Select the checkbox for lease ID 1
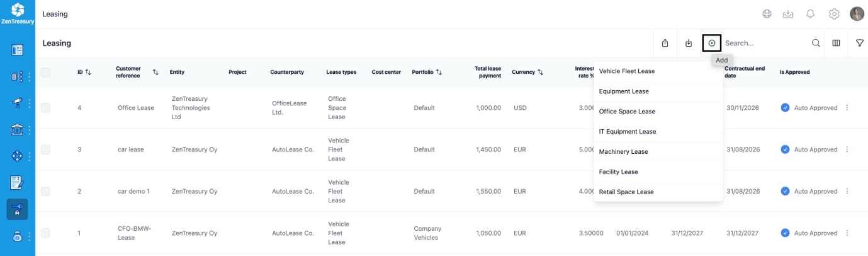Image resolution: width=868 pixels, height=256 pixels. coord(45,233)
